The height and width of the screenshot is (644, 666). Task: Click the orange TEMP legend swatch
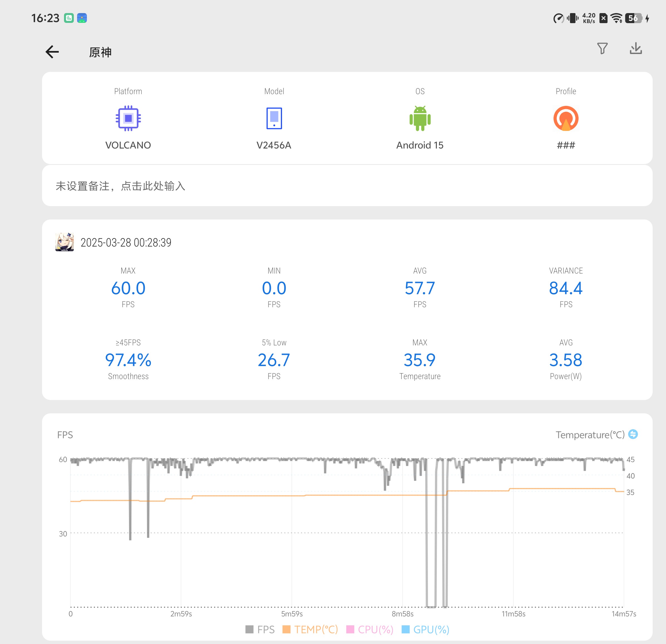pos(287,630)
